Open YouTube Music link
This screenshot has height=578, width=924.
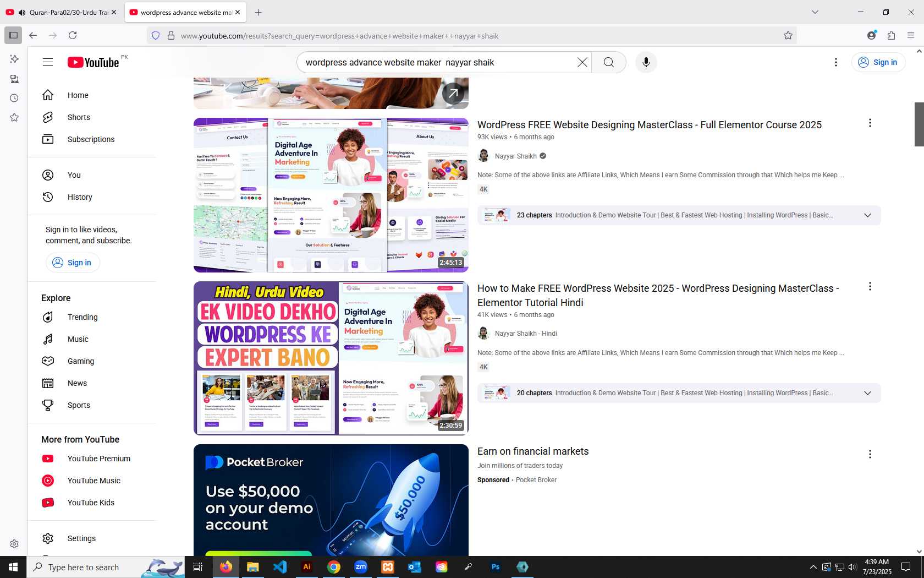92,481
